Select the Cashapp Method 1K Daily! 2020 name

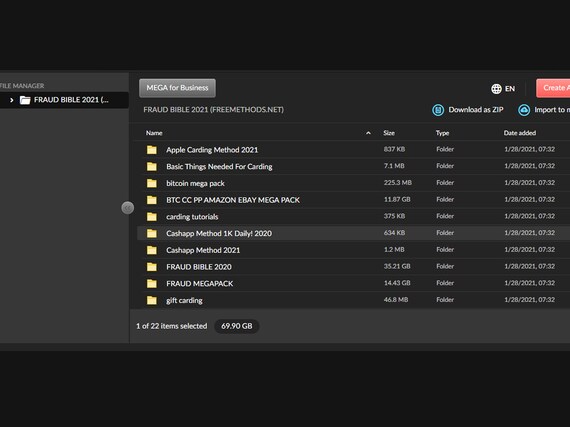[x=219, y=233]
